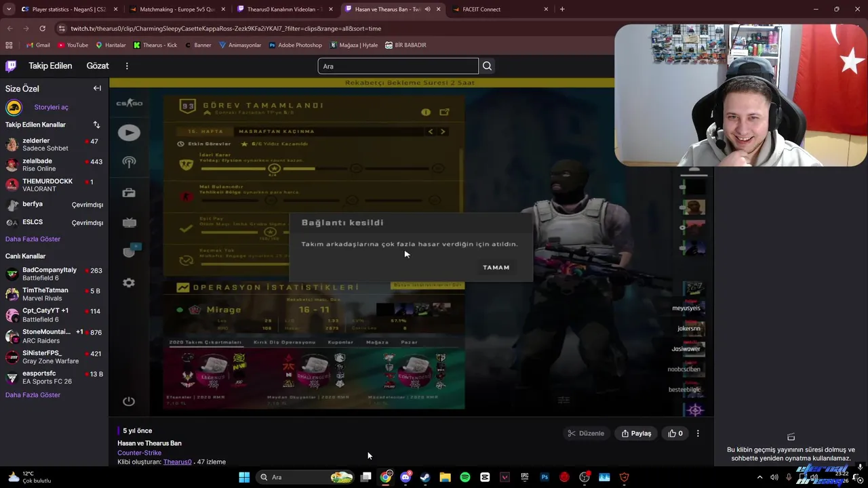The image size is (868, 488).
Task: Open the Counter-Strike category link
Action: click(139, 453)
